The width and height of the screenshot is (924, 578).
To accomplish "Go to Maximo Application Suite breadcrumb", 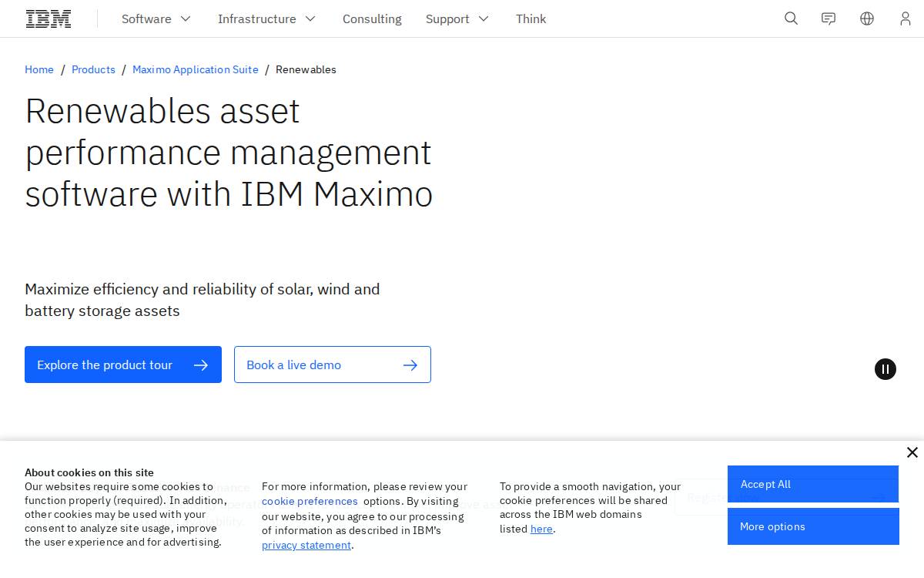I will pos(196,69).
